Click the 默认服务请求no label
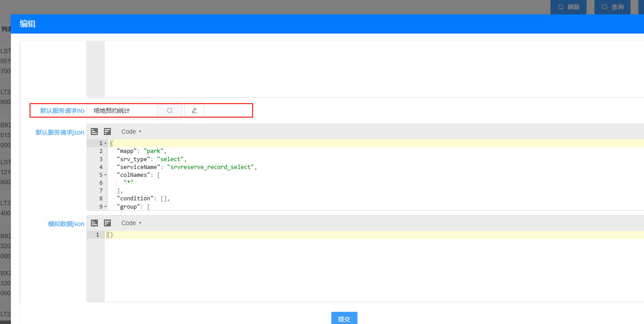 tap(62, 111)
